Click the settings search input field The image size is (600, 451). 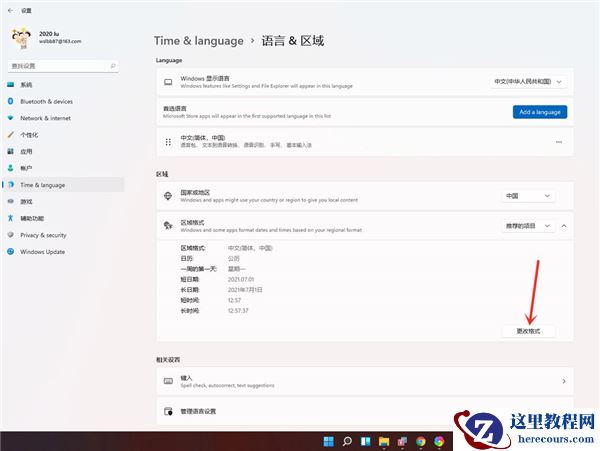tap(63, 66)
